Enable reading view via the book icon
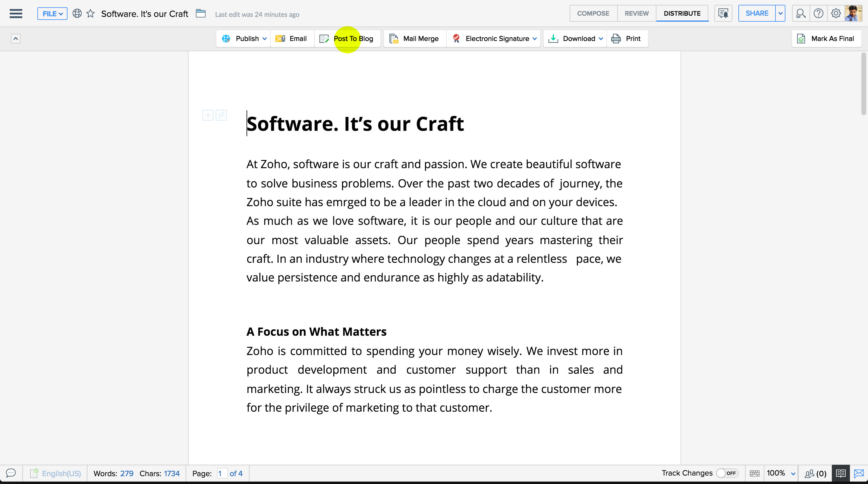 841,473
